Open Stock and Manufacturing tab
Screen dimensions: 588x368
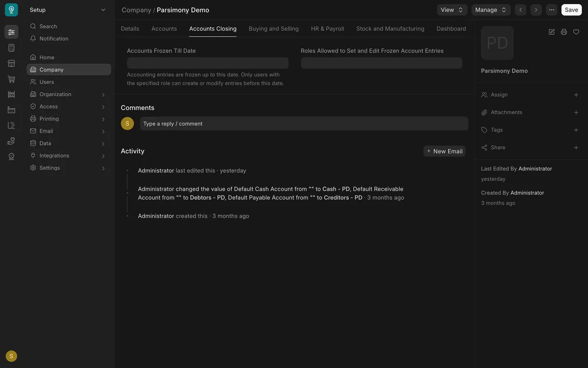point(390,29)
